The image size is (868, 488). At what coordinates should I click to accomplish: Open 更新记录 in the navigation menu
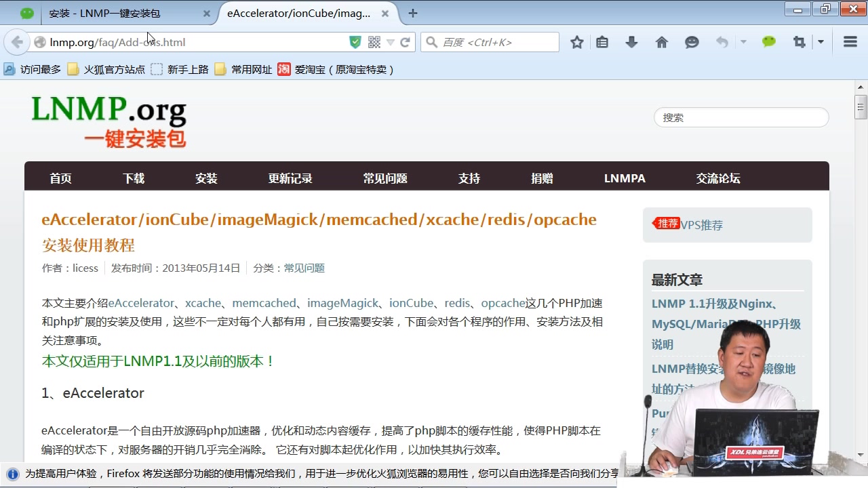[290, 178]
